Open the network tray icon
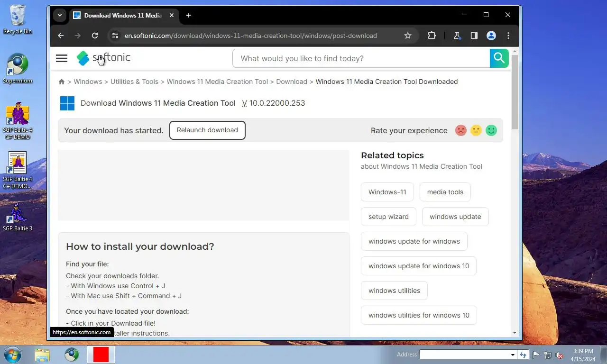 (x=548, y=355)
